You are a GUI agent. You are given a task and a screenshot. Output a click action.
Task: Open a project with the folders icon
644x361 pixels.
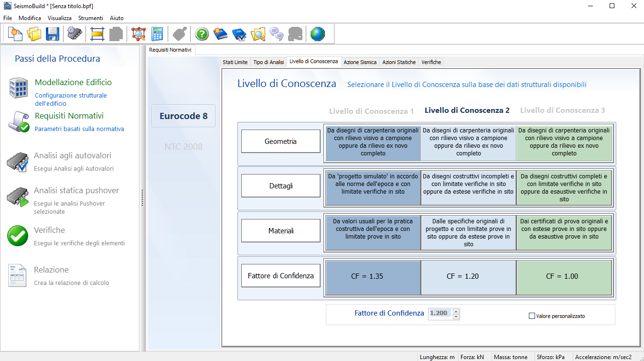[34, 34]
